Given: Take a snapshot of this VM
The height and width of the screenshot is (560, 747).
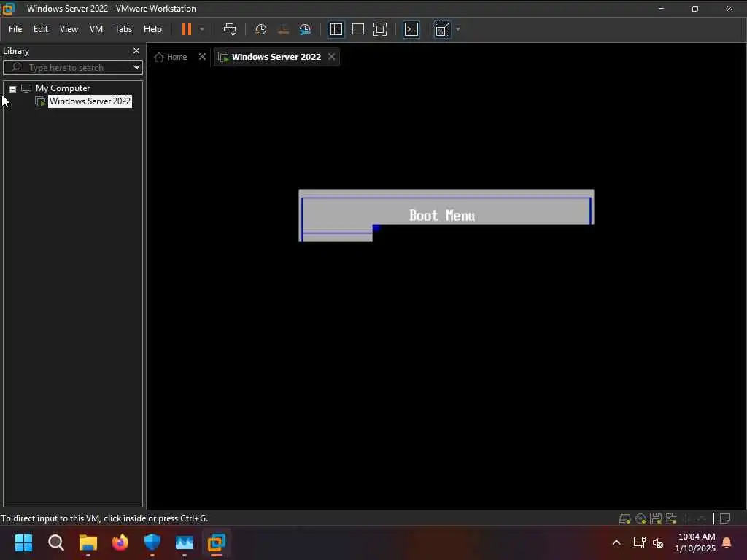Looking at the screenshot, I should tap(260, 29).
